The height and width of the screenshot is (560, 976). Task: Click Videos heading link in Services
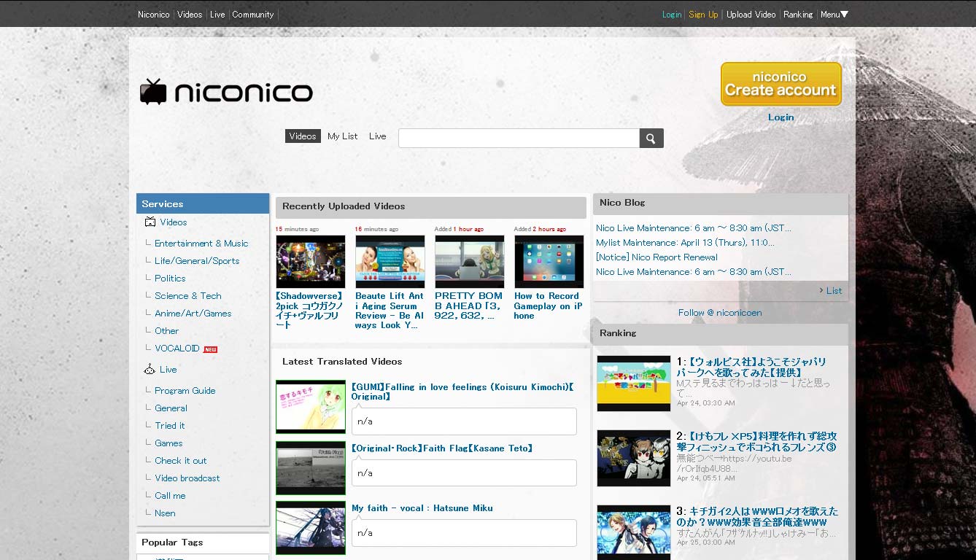pyautogui.click(x=174, y=222)
